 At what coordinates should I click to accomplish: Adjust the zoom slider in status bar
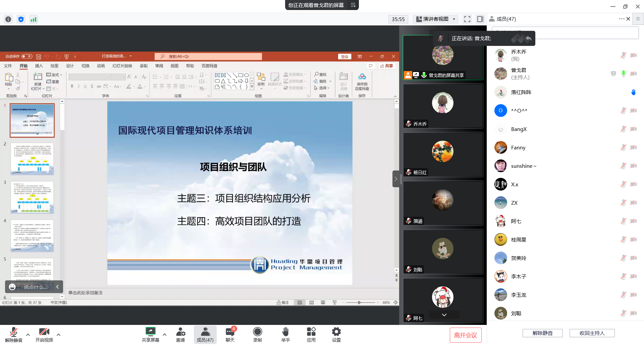pyautogui.click(x=359, y=302)
